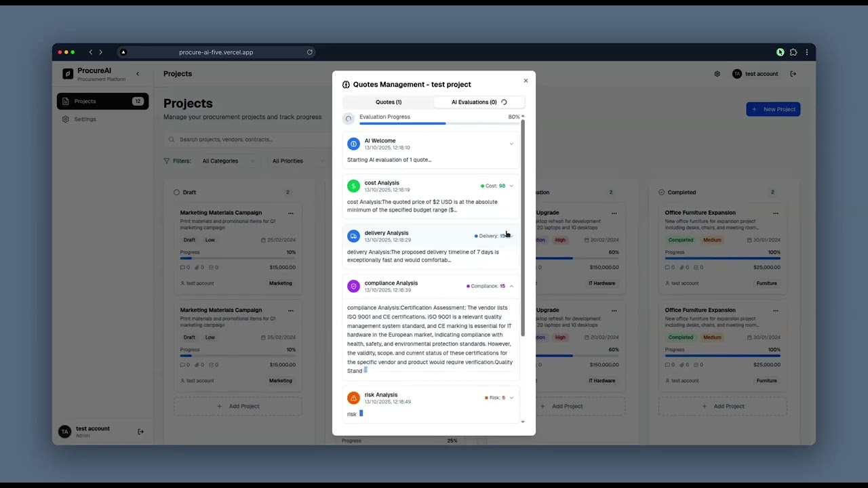Click the 'cost Analysis' heading
The image size is (868, 488).
pos(382,183)
